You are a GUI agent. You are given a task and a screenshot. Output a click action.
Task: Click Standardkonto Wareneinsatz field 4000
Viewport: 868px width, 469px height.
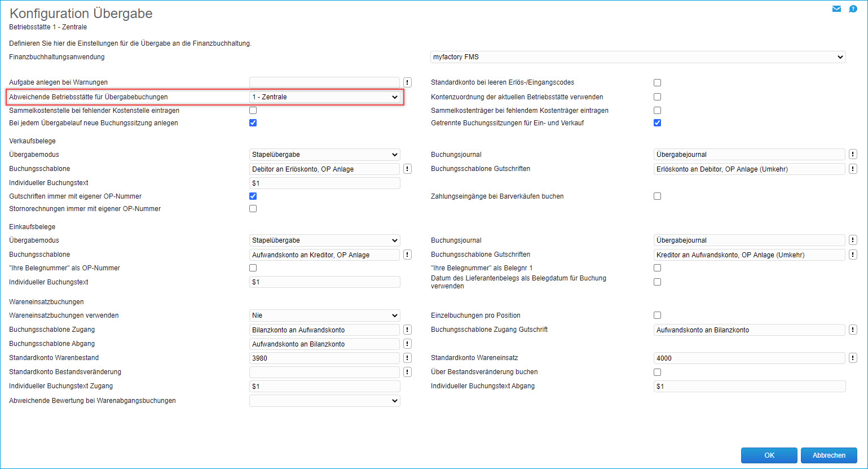(750, 358)
